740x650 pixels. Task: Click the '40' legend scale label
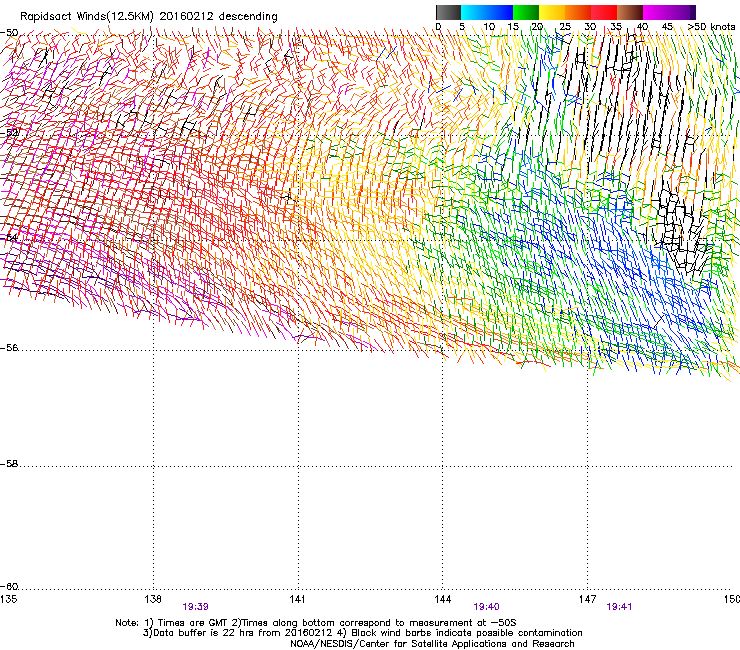tap(642, 27)
